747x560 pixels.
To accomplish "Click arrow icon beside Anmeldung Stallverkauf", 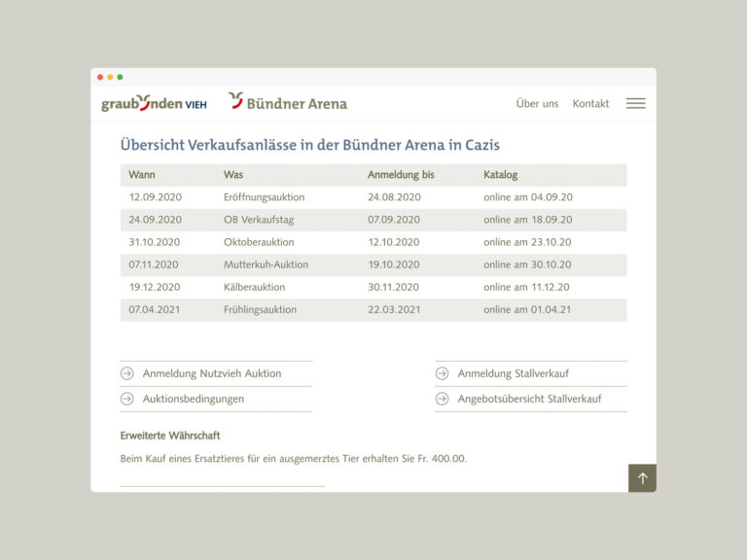I will tap(443, 373).
